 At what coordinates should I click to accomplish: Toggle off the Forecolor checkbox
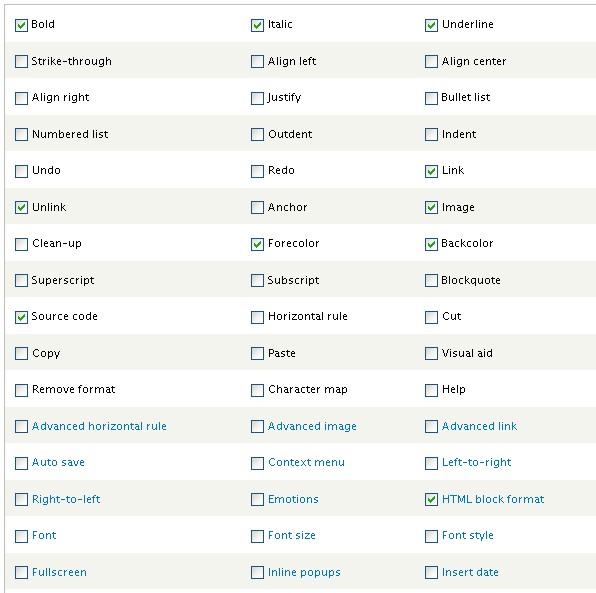257,244
